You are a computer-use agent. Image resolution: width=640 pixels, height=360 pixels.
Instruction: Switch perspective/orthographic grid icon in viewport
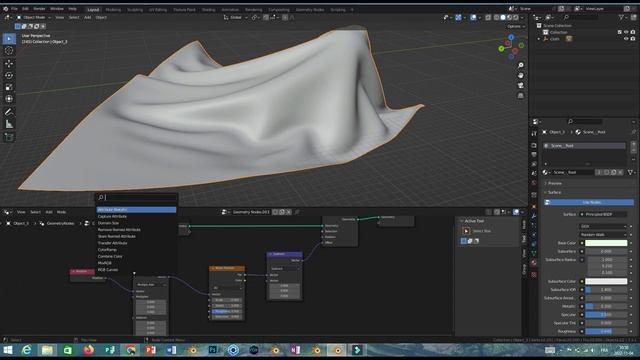point(521,96)
